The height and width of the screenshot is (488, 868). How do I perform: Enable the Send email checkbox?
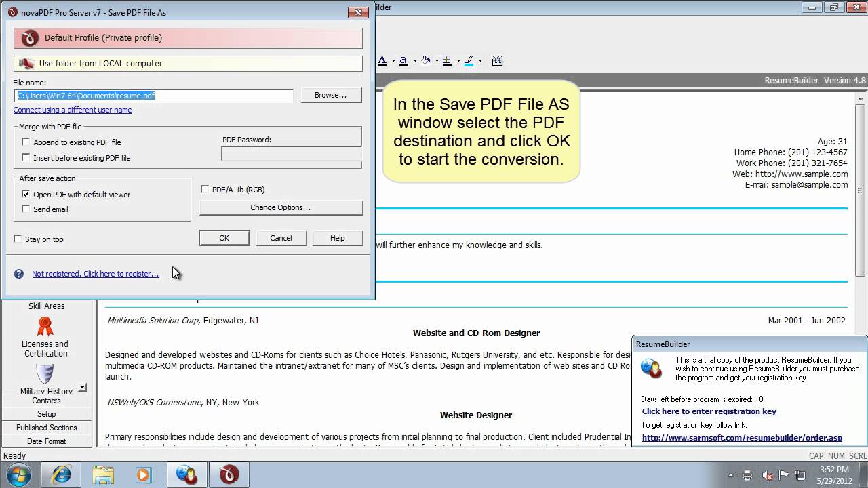pyautogui.click(x=26, y=209)
